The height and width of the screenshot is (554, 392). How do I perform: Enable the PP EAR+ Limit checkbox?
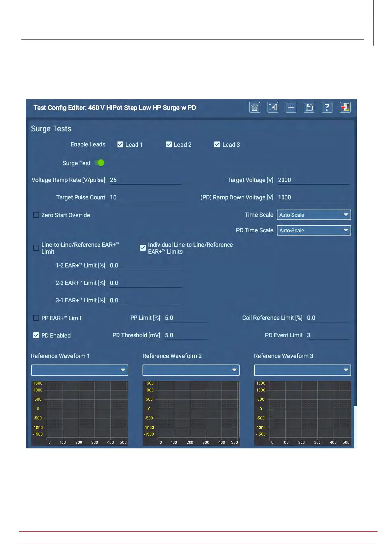(36, 318)
